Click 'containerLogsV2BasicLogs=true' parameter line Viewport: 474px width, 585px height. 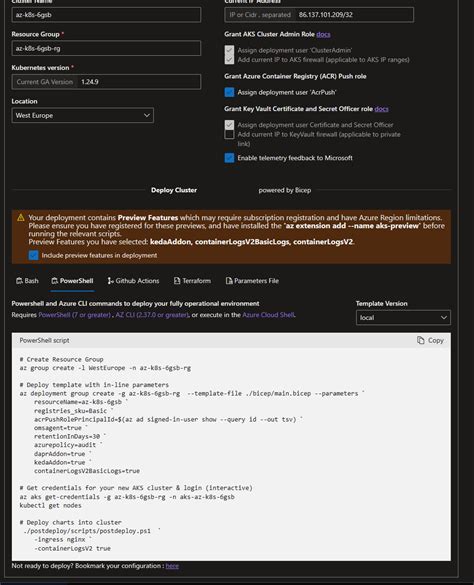click(87, 471)
